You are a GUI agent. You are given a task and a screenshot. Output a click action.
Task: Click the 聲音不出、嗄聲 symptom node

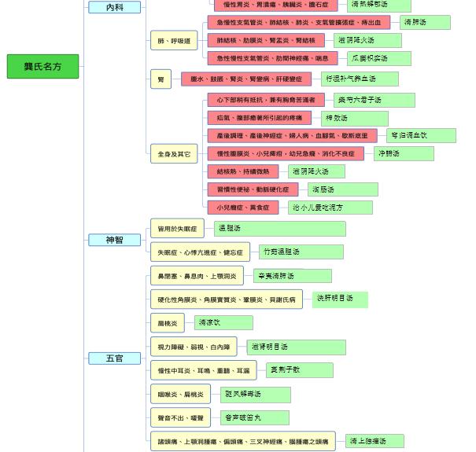[180, 418]
